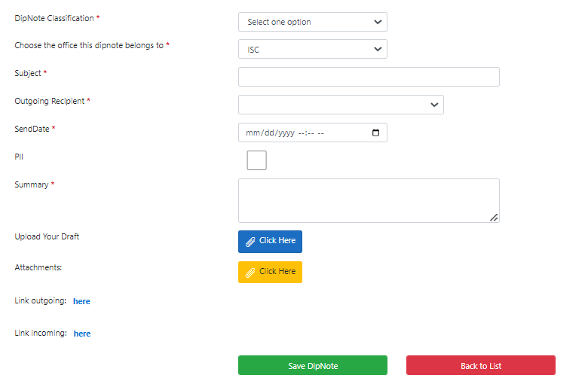Click the paperclip icon on yellow attachments button
Image resolution: width=588 pixels, height=387 pixels.
pos(250,273)
